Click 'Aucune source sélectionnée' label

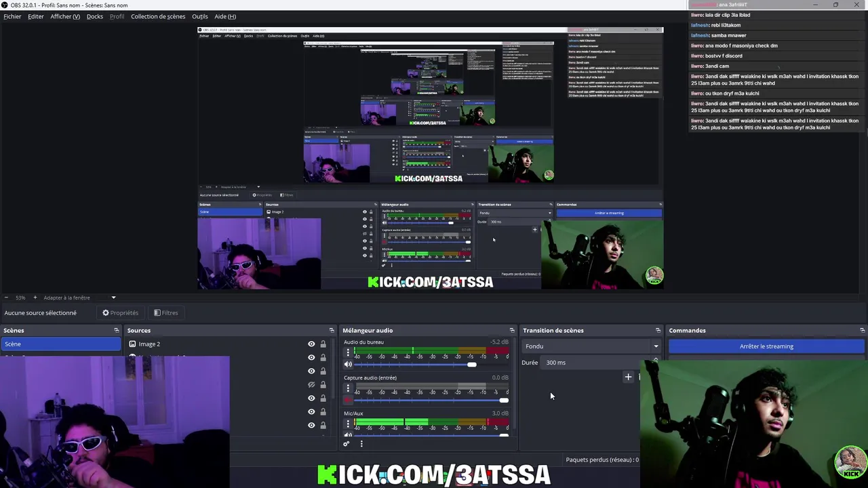[x=40, y=312]
